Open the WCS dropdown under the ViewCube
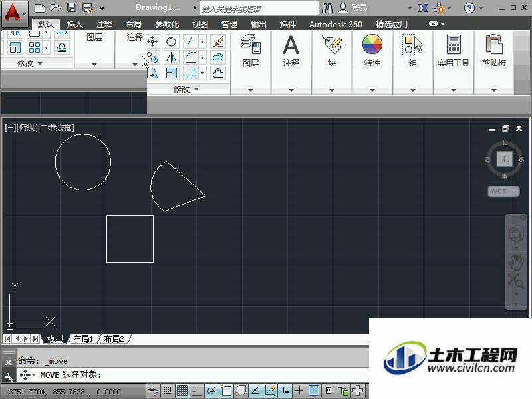 tap(503, 191)
